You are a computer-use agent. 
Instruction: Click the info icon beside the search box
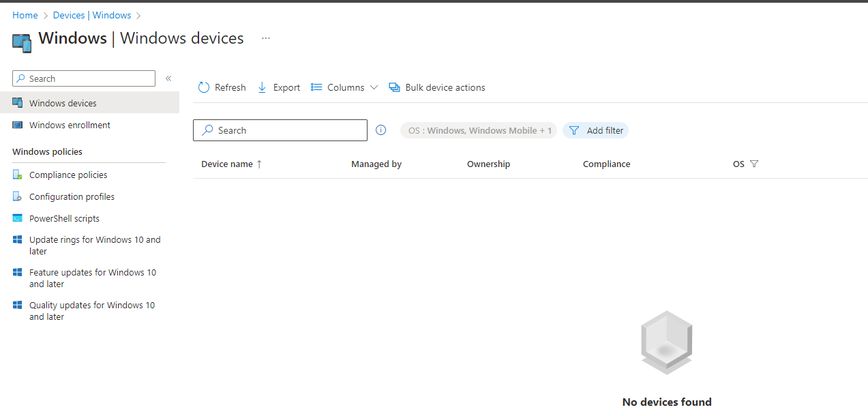(x=380, y=130)
